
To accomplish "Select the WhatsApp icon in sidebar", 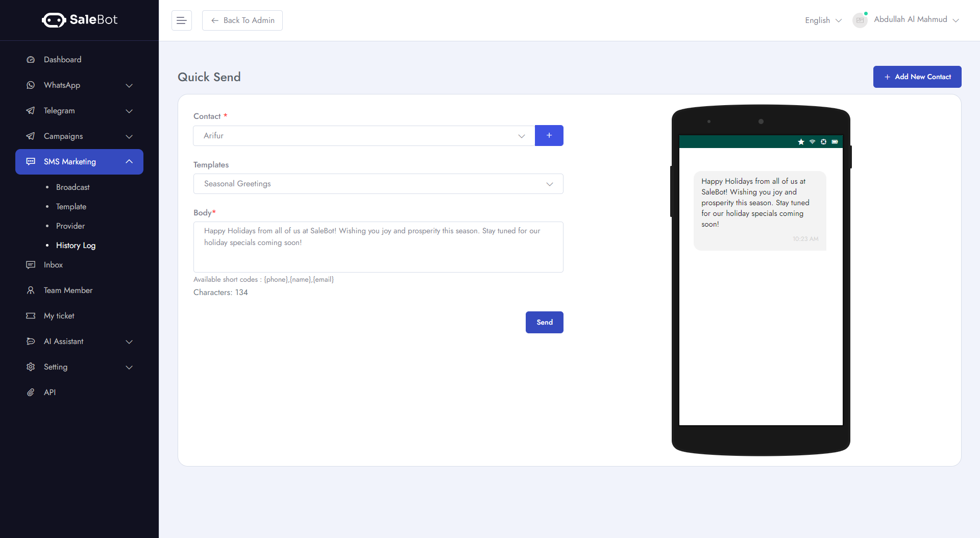I will 31,85.
